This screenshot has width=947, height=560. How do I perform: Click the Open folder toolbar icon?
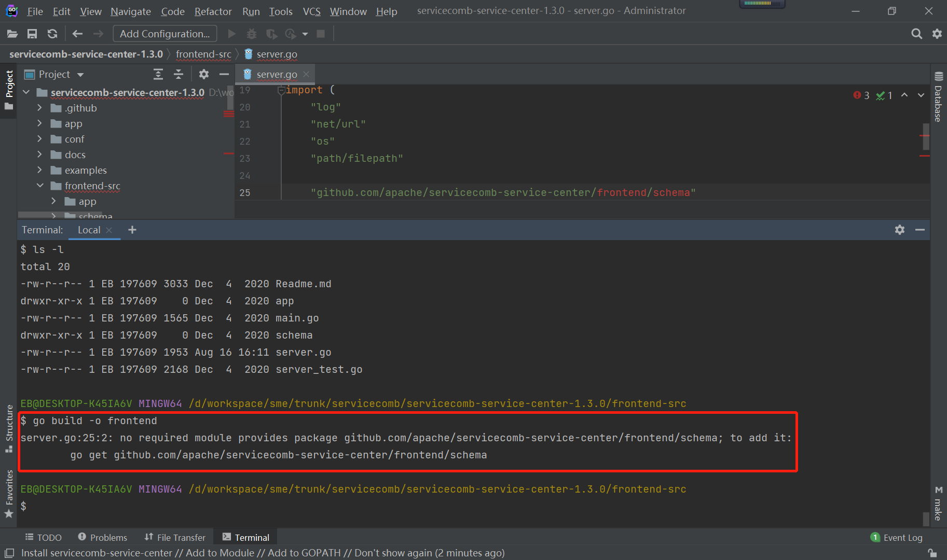(x=12, y=34)
